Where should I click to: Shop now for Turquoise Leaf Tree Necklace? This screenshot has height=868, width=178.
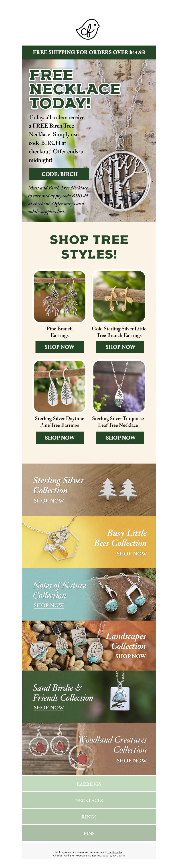click(120, 438)
